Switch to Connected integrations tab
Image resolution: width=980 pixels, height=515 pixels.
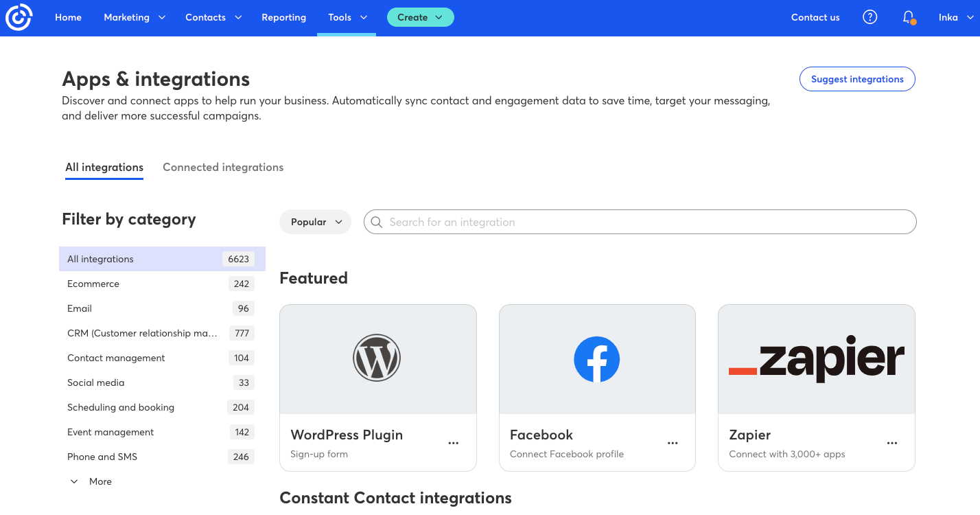[x=223, y=168]
